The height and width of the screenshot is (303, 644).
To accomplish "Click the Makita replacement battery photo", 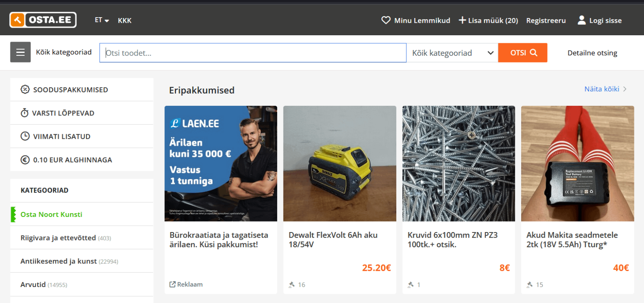I will point(577,164).
